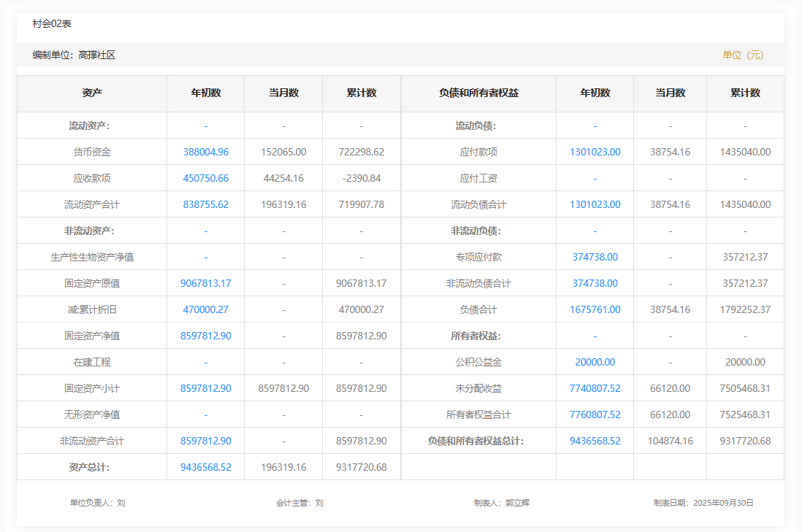
Task: Select 货币资金 cumulative cell 722298.62
Action: pyautogui.click(x=361, y=152)
